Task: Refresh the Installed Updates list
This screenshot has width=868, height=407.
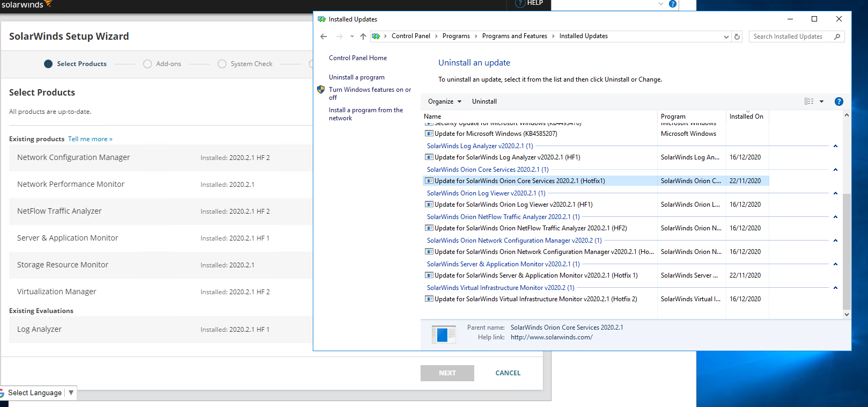Action: tap(737, 37)
